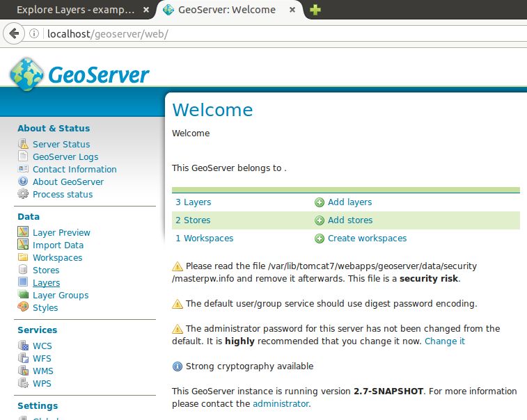Click the 2.7-SNAPSHOT version text
Screen dimensions: 527x420
pos(388,391)
